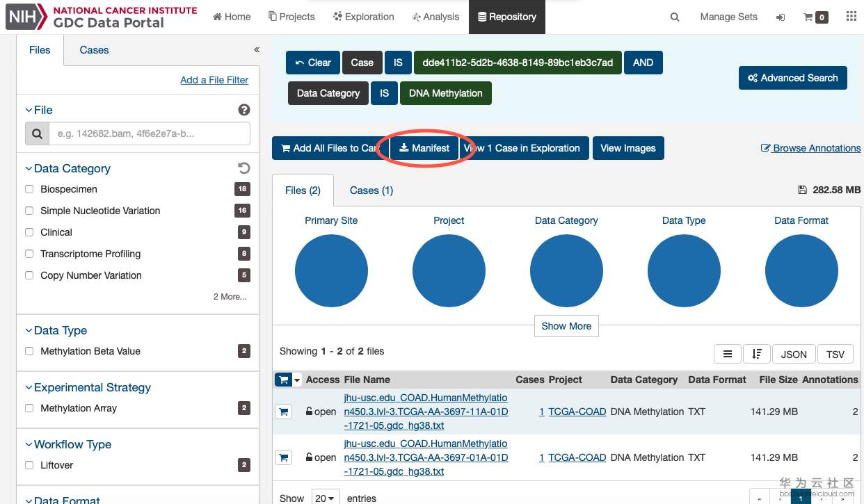Image resolution: width=864 pixels, height=504 pixels.
Task: Open Manage Sets
Action: [728, 17]
